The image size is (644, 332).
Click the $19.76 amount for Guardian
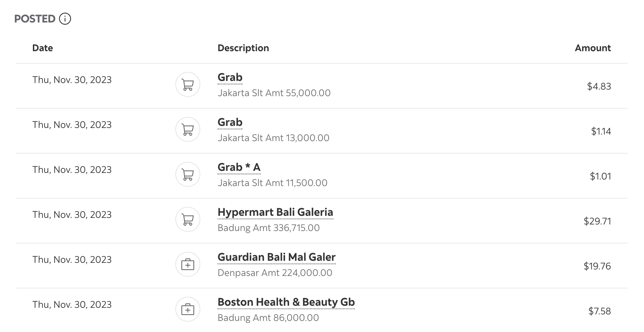click(x=597, y=266)
